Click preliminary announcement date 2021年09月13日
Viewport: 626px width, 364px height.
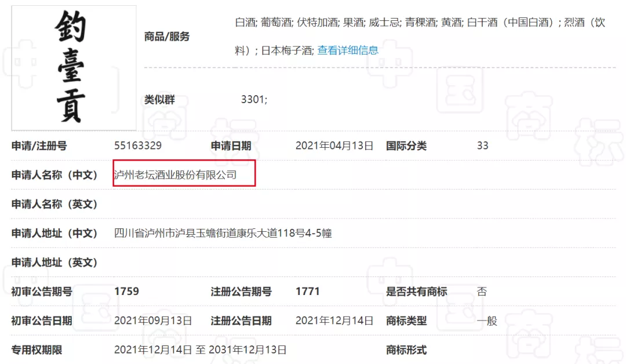tap(153, 321)
